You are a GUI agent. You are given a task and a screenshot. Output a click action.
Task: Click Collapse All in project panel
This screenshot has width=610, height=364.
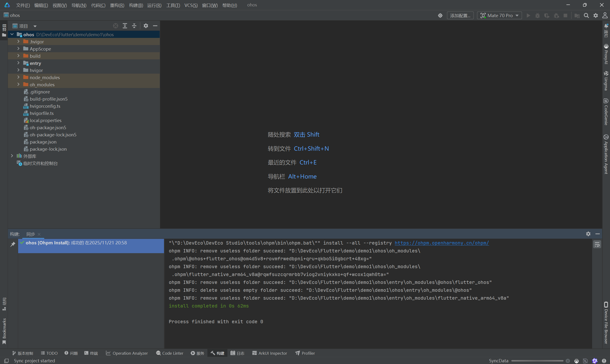point(134,26)
